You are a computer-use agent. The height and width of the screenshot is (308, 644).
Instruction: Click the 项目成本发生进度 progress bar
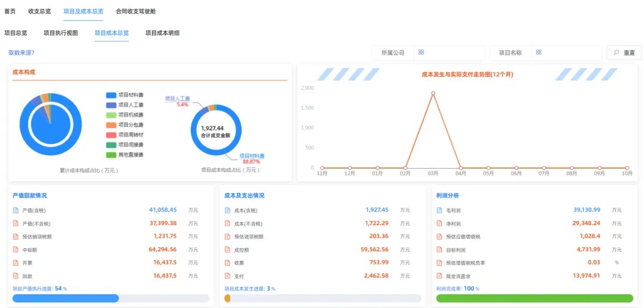pyautogui.click(x=323, y=298)
